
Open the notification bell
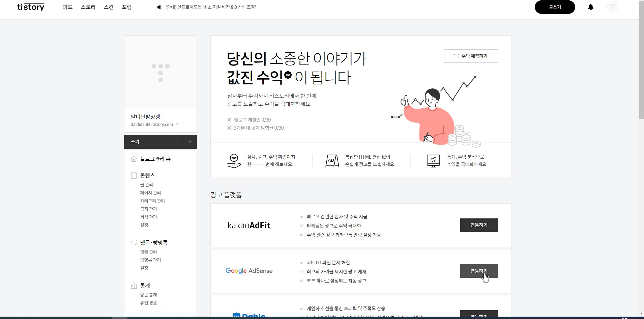click(x=590, y=7)
